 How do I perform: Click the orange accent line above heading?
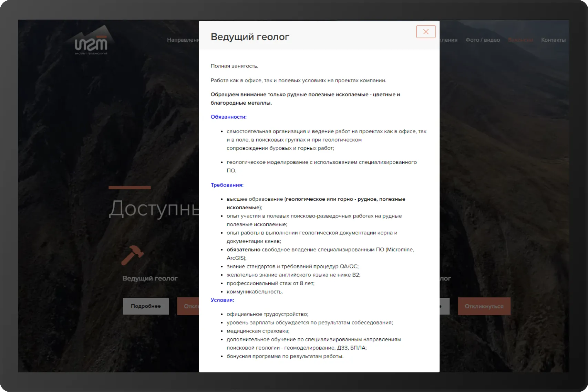pos(130,188)
